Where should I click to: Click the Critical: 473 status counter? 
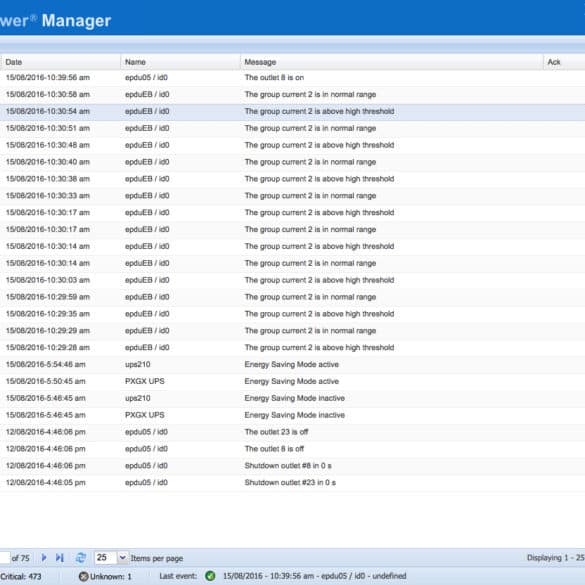(21, 576)
